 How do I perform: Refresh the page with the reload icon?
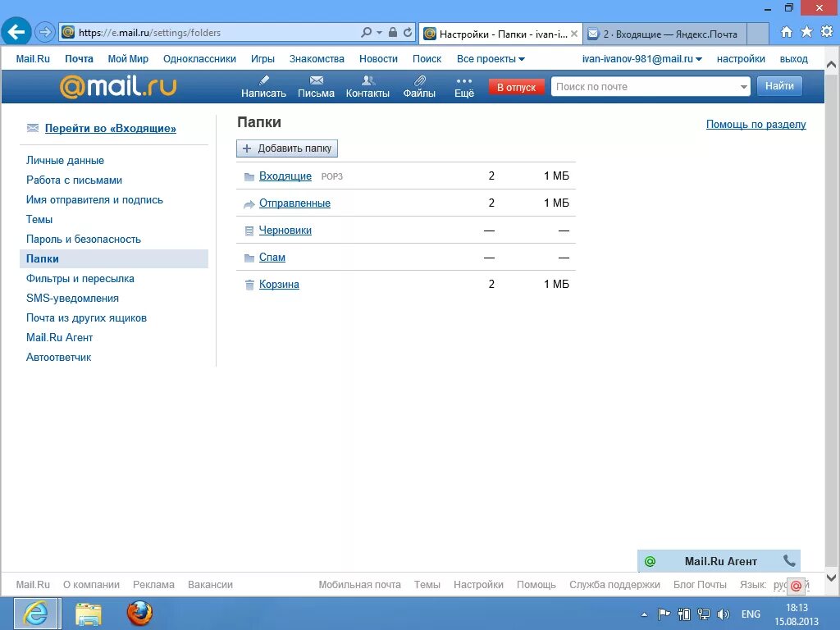pos(408,32)
